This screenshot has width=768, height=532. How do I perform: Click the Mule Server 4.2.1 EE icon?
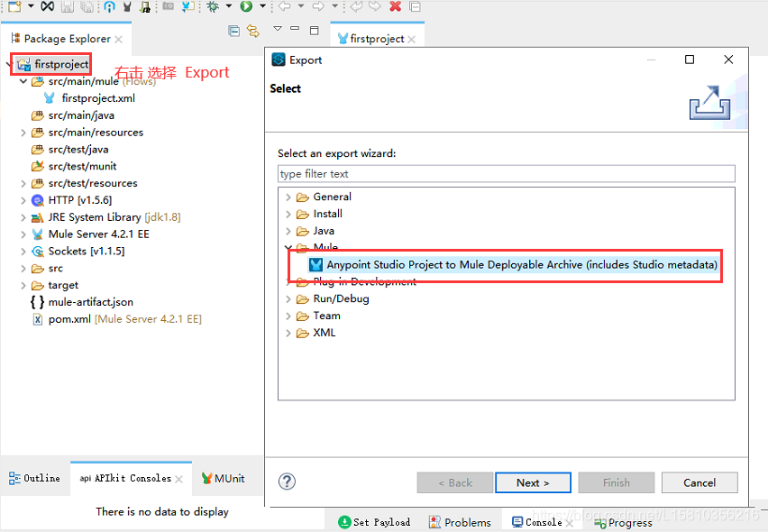(38, 234)
